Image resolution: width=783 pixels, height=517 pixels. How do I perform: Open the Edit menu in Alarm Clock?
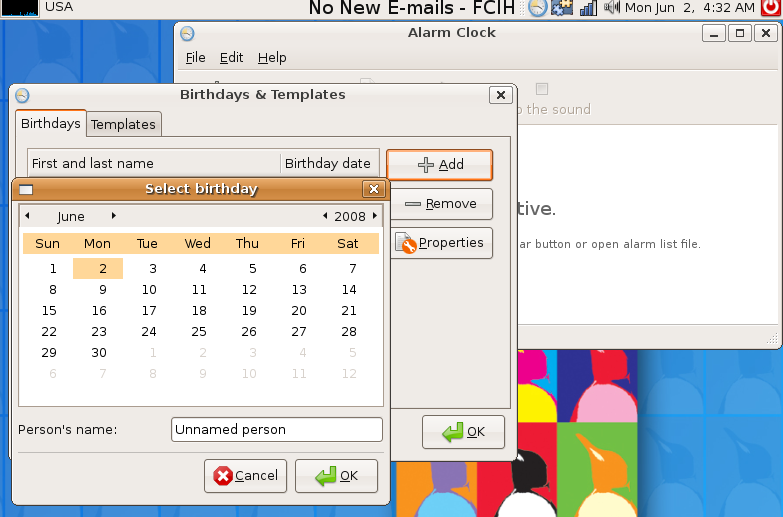click(x=231, y=58)
